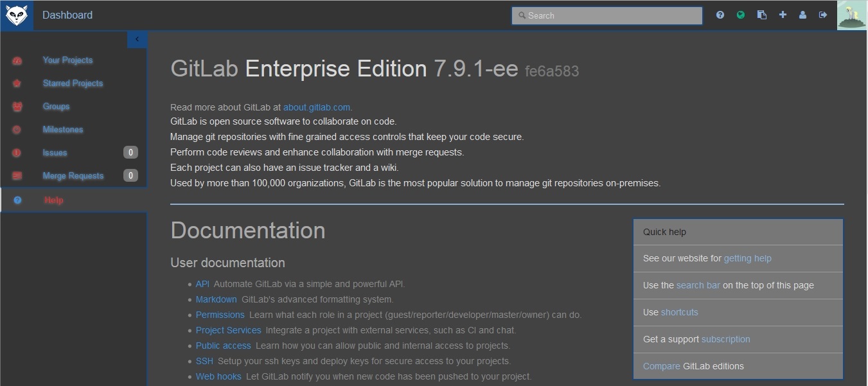This screenshot has height=386, width=868.
Task: Click the star icon beside Starred Projects
Action: tap(17, 83)
